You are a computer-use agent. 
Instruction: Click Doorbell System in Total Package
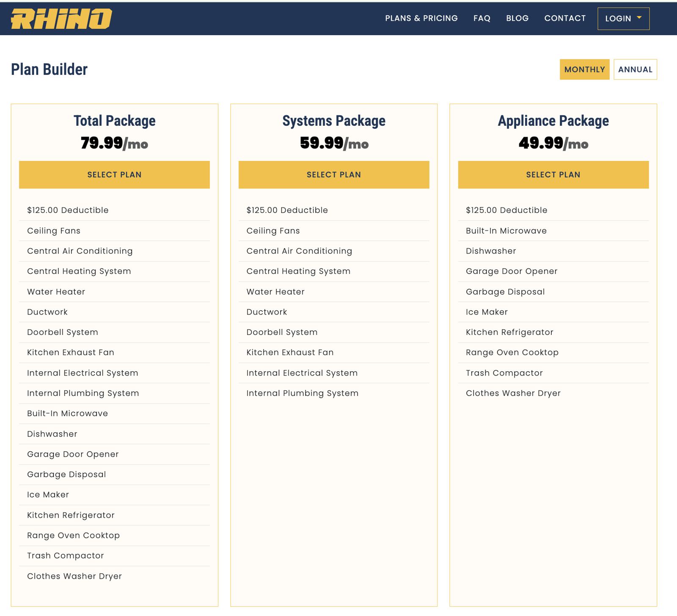[x=114, y=332]
